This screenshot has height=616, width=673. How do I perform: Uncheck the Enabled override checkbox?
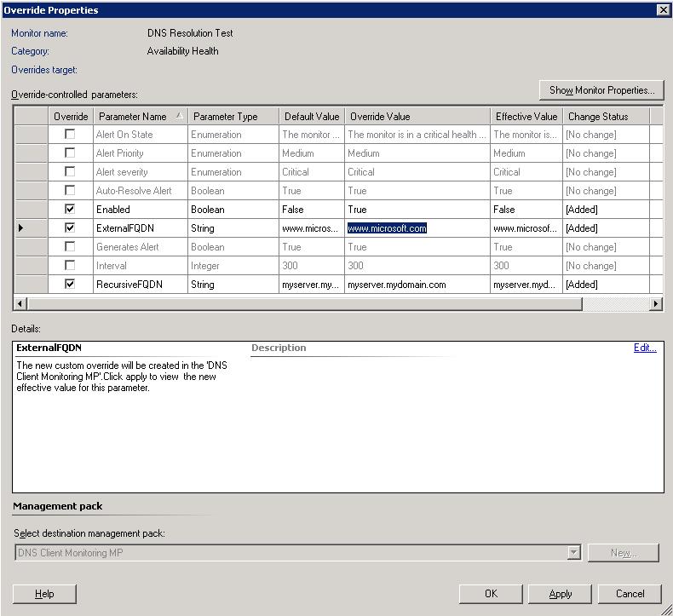tap(70, 209)
